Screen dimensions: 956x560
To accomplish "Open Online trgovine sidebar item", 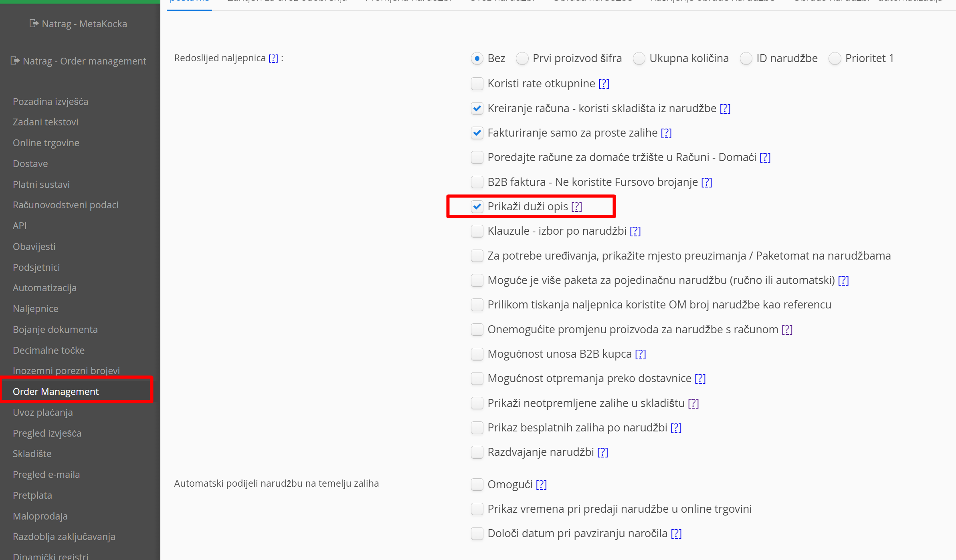I will 46,143.
